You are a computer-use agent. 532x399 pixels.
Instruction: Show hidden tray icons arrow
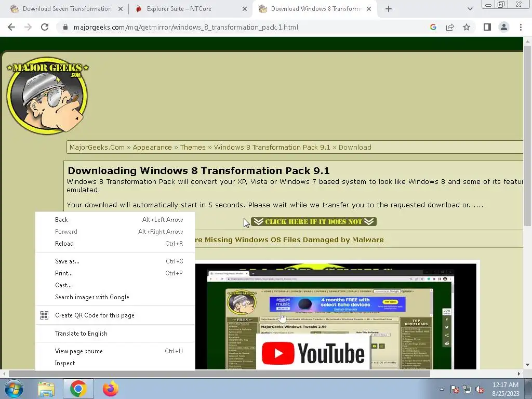tap(442, 389)
